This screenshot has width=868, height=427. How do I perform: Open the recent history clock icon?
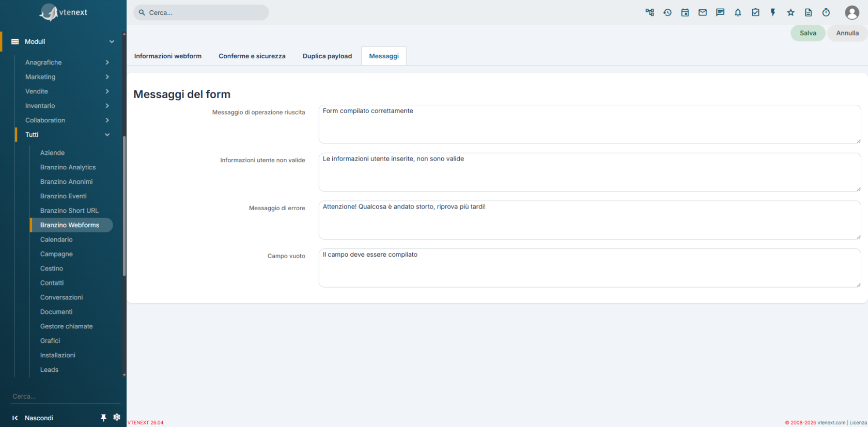pos(668,12)
